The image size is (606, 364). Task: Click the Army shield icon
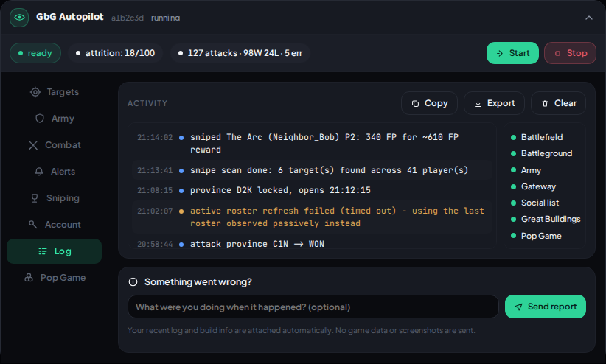tap(40, 119)
